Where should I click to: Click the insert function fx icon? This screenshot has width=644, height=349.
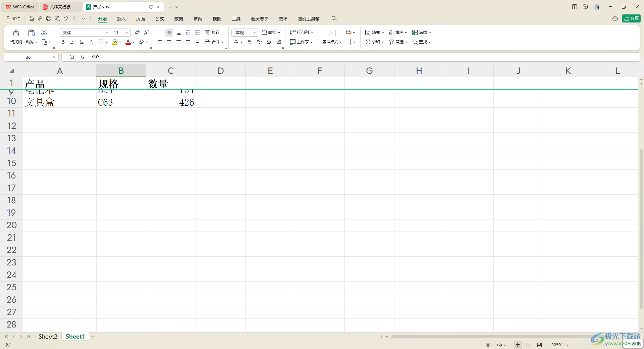(x=82, y=57)
